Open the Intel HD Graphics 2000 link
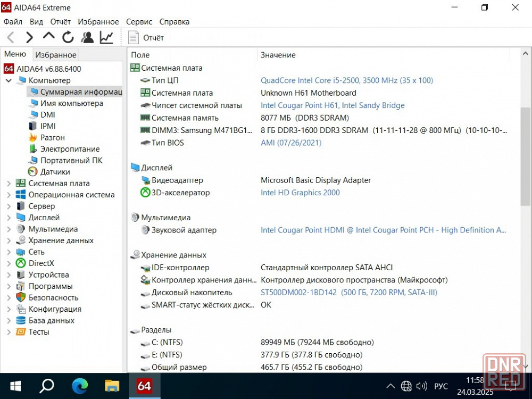 tap(300, 193)
